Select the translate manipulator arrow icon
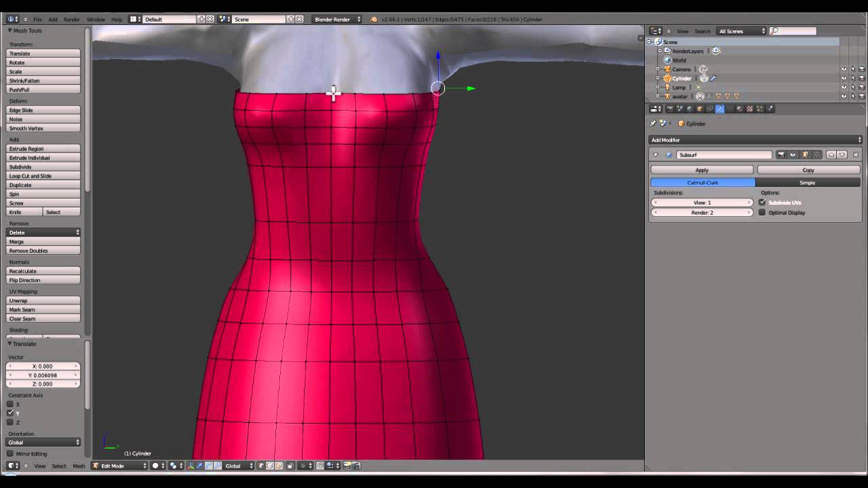Image resolution: width=868 pixels, height=488 pixels. [199, 466]
